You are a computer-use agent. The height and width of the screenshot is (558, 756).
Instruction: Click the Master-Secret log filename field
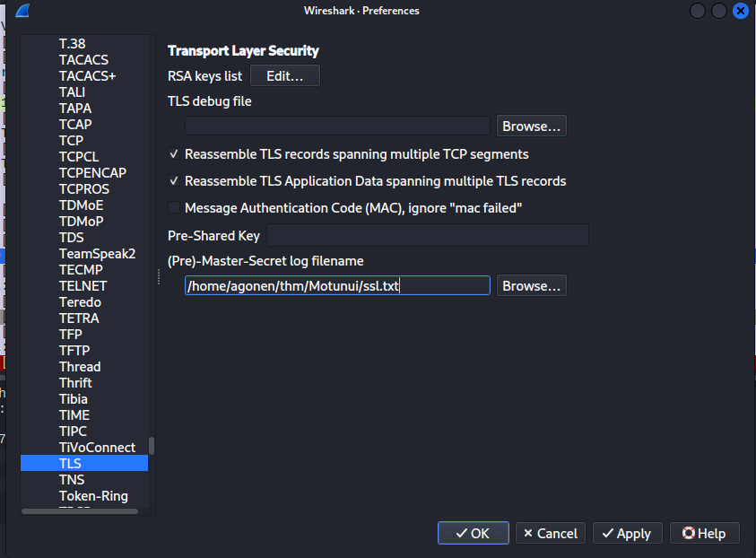click(x=337, y=286)
